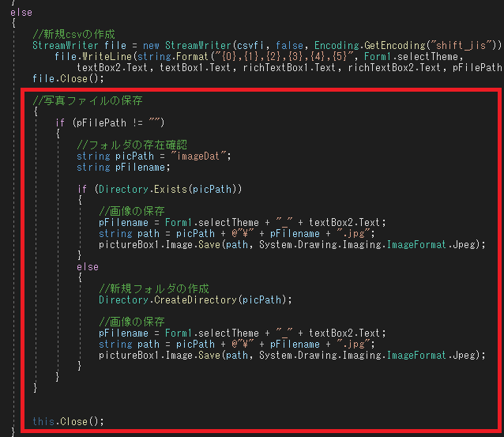The height and width of the screenshot is (437, 504).
Task: Click Encoding.GetEncoding in the StreamWriter line
Action: coord(370,45)
